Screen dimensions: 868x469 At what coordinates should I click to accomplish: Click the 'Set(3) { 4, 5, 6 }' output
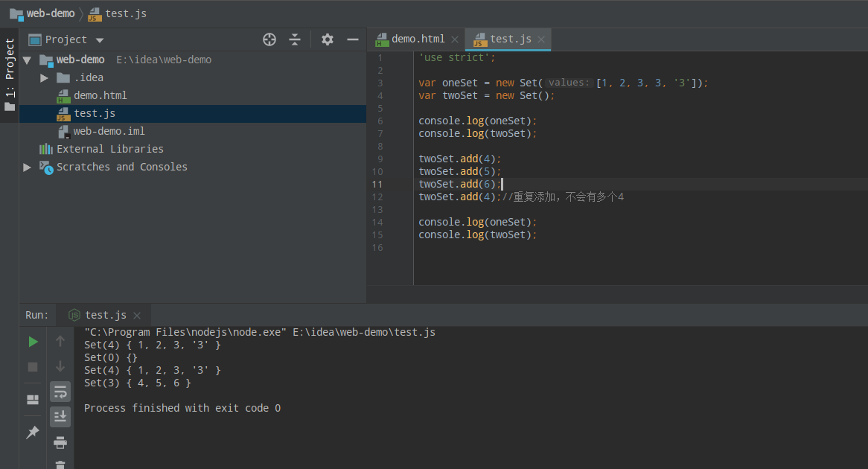pyautogui.click(x=137, y=383)
